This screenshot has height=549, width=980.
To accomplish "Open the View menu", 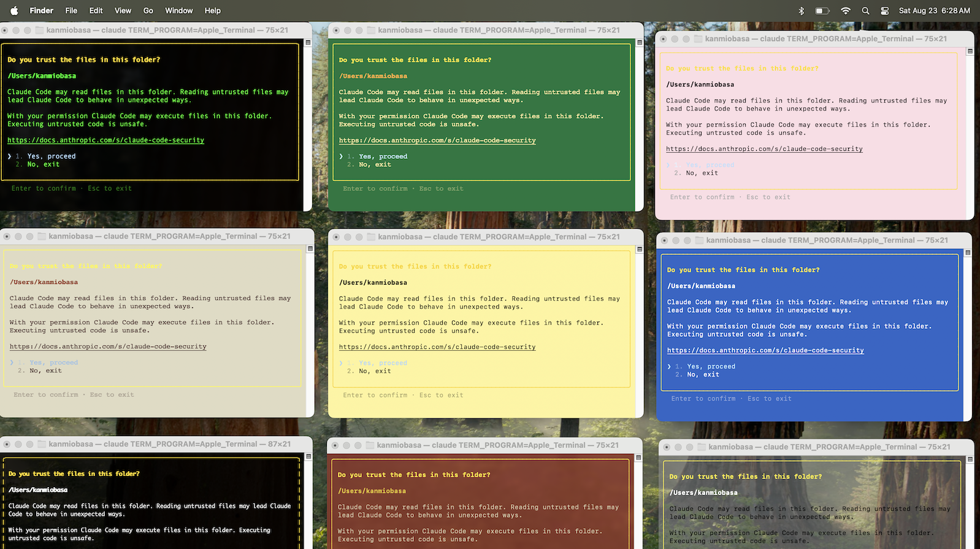I will pos(123,10).
